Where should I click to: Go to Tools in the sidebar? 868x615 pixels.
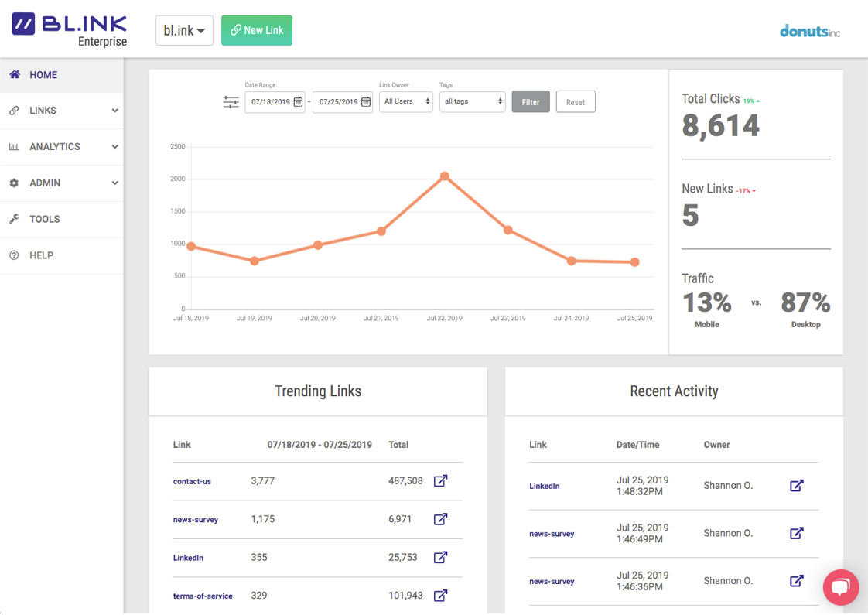45,220
